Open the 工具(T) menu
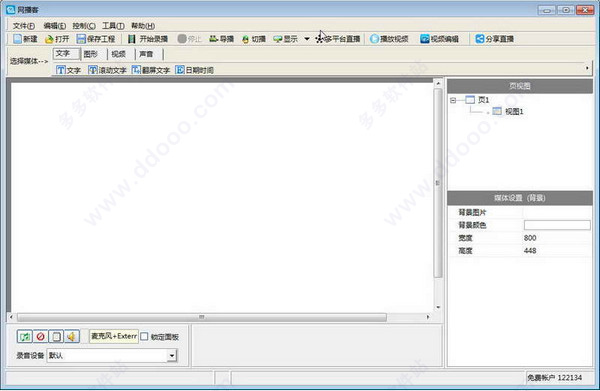The width and height of the screenshot is (600, 391). pos(113,26)
